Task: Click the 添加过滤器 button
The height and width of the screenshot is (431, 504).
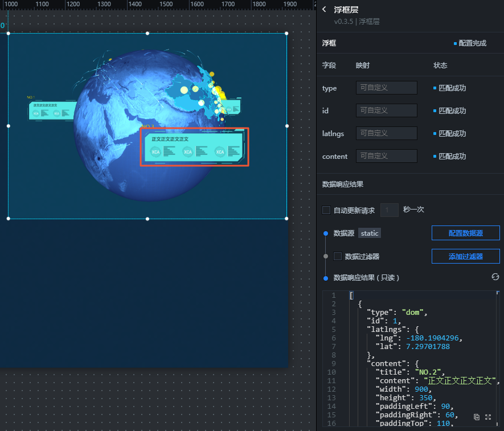Action: [x=465, y=256]
